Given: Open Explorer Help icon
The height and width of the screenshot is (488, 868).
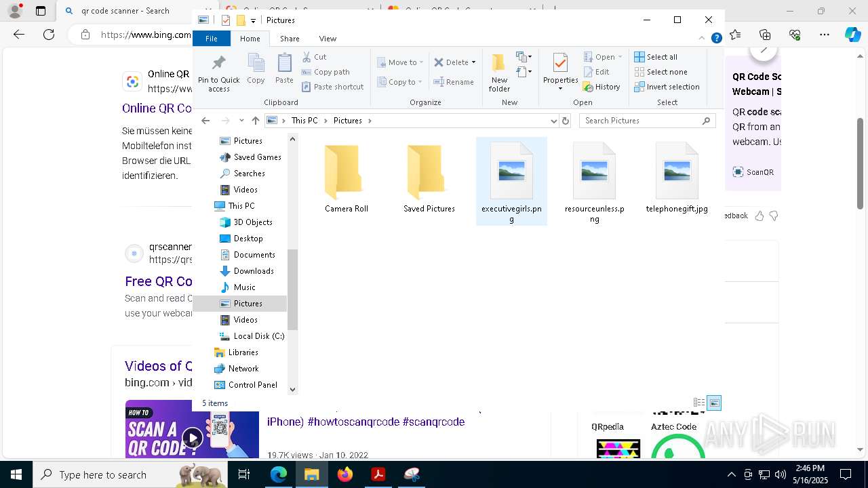Looking at the screenshot, I should pos(716,39).
